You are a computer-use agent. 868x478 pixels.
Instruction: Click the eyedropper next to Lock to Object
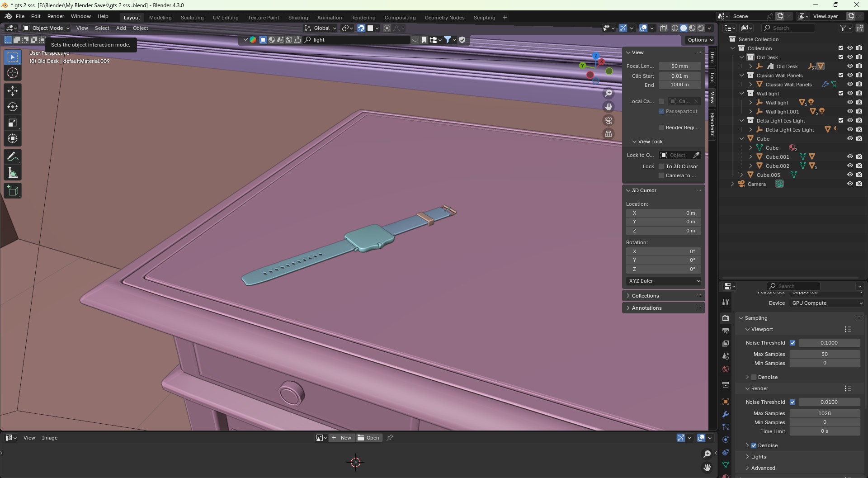[696, 155]
